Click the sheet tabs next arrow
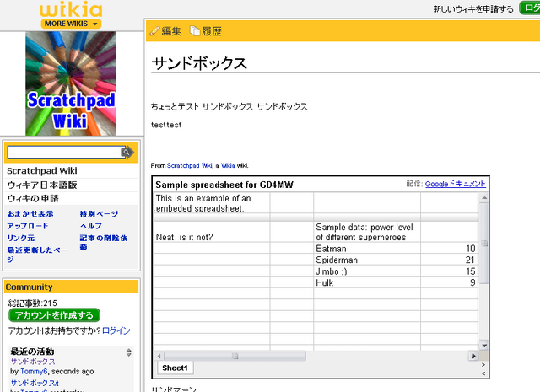Image resolution: width=540 pixels, height=392 pixels. 483,364
